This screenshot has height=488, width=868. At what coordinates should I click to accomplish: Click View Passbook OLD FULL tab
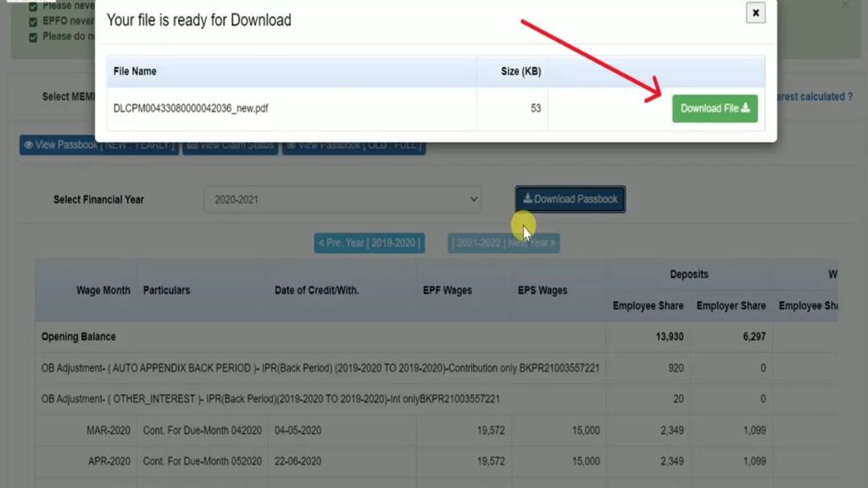354,146
